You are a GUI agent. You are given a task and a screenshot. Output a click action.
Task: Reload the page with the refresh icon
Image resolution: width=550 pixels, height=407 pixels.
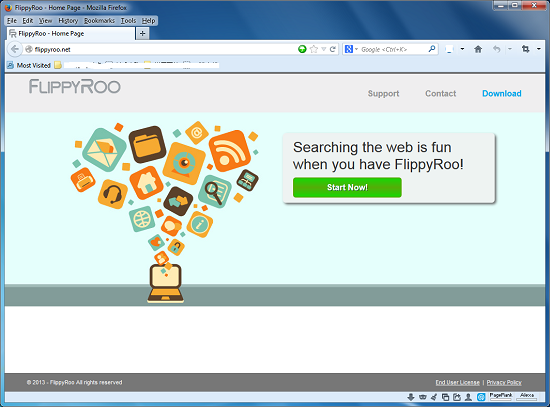pos(333,49)
